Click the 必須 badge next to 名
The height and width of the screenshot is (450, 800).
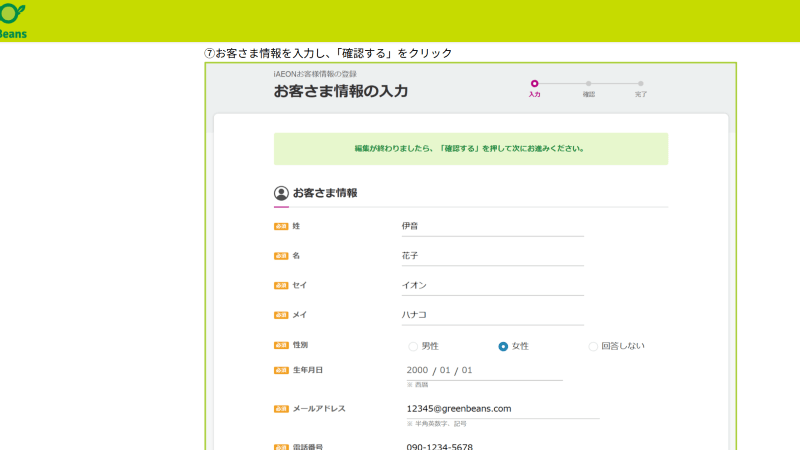pos(281,256)
